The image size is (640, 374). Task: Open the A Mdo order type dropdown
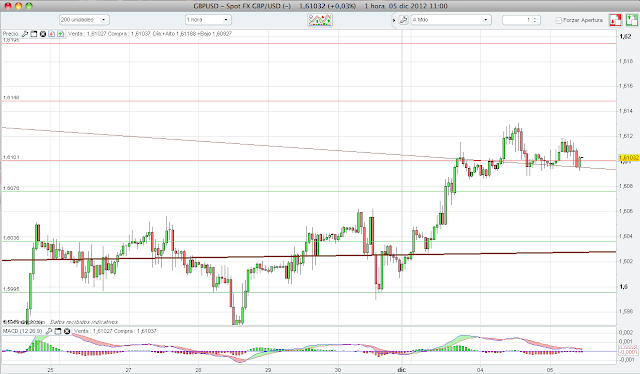click(451, 20)
